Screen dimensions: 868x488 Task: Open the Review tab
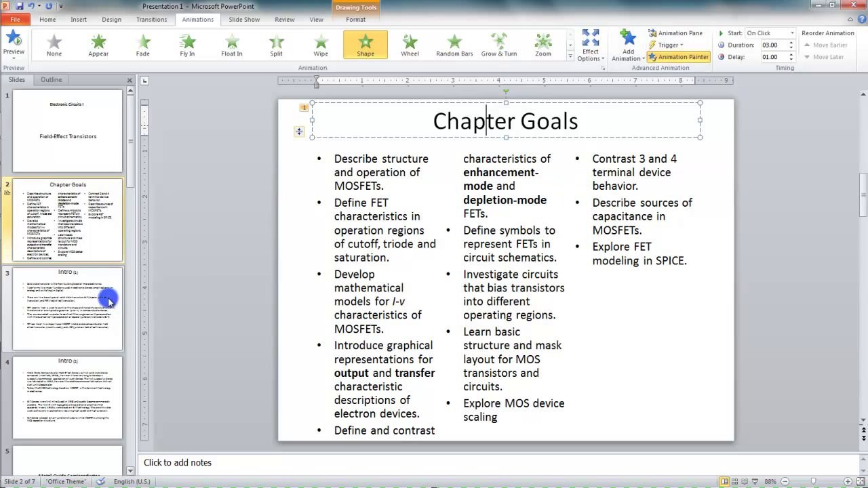pos(285,20)
